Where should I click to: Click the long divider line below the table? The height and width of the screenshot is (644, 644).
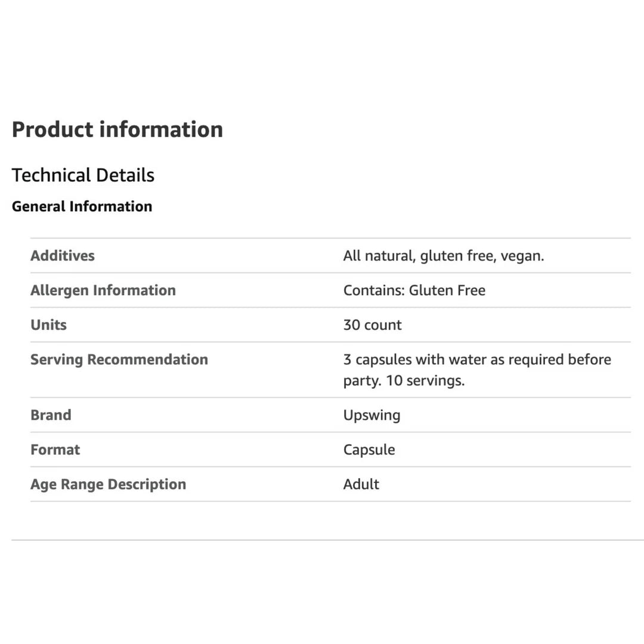coord(322,540)
